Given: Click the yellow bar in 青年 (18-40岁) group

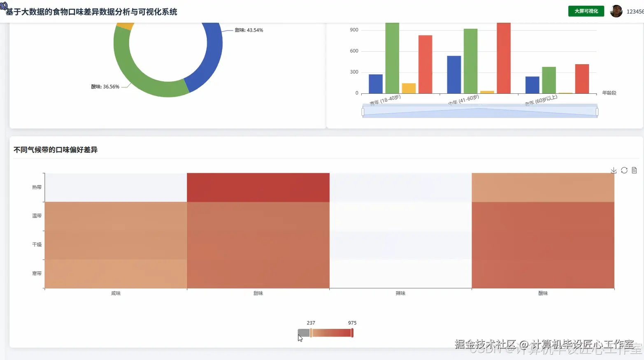Looking at the screenshot, I should [x=409, y=88].
